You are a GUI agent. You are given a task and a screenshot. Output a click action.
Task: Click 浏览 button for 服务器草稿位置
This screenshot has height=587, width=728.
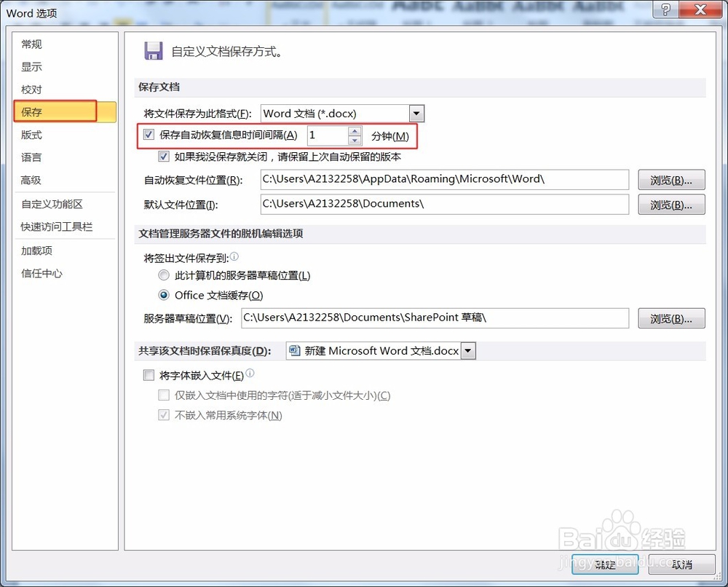(x=671, y=318)
